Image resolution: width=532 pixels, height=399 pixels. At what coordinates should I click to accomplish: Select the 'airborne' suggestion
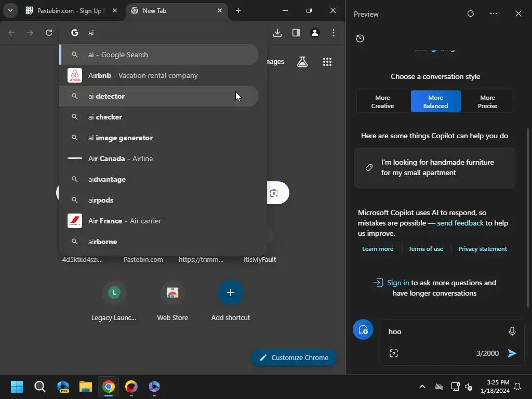[159, 242]
